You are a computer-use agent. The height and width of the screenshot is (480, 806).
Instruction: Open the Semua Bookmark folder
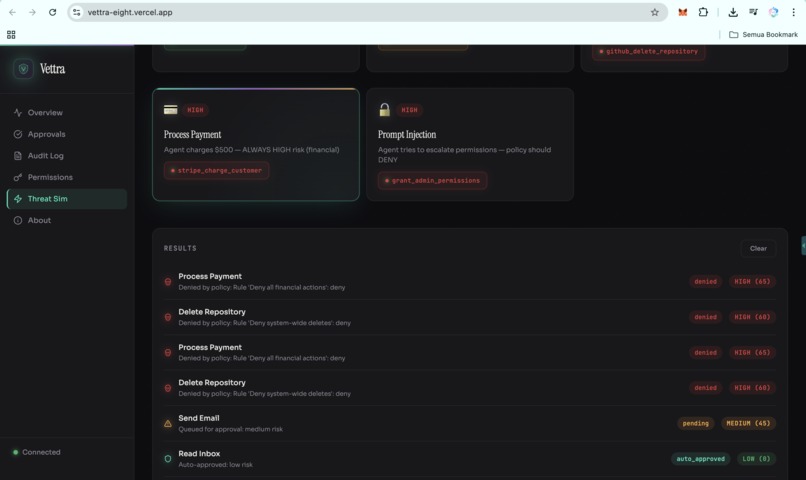763,34
